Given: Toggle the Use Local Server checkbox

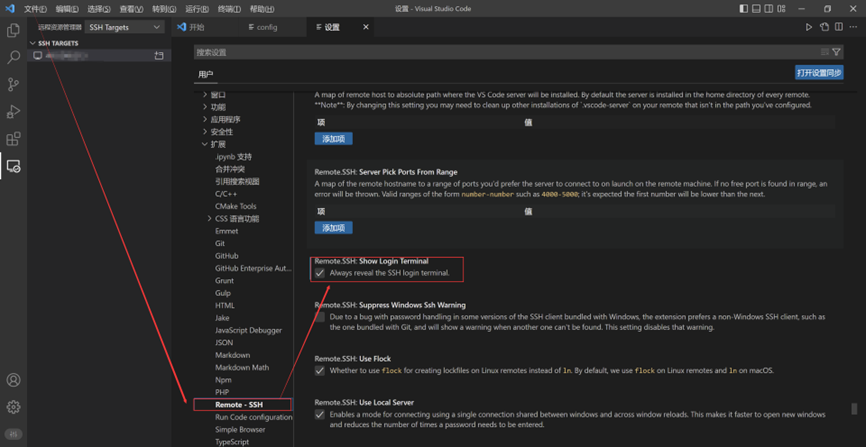Looking at the screenshot, I should [320, 414].
